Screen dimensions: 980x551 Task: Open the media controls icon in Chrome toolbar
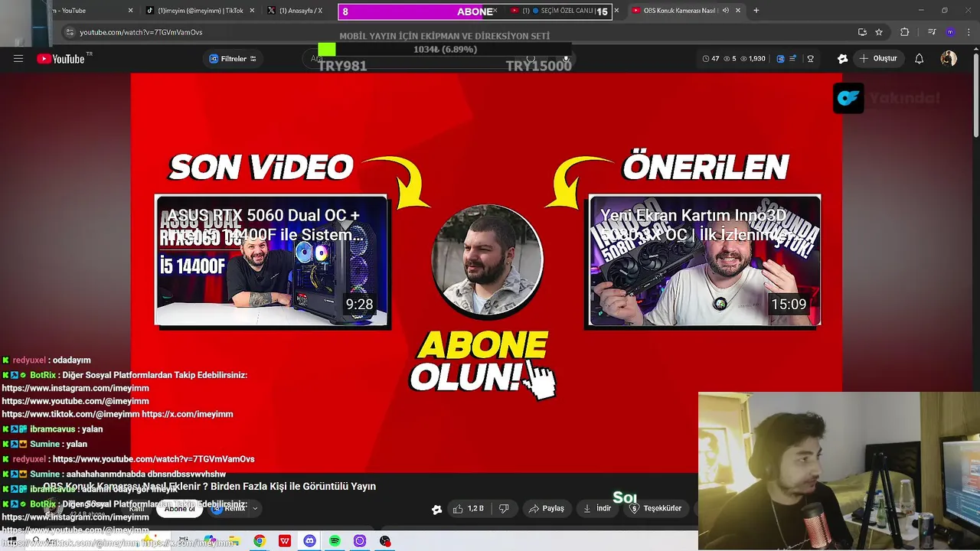coord(932,32)
